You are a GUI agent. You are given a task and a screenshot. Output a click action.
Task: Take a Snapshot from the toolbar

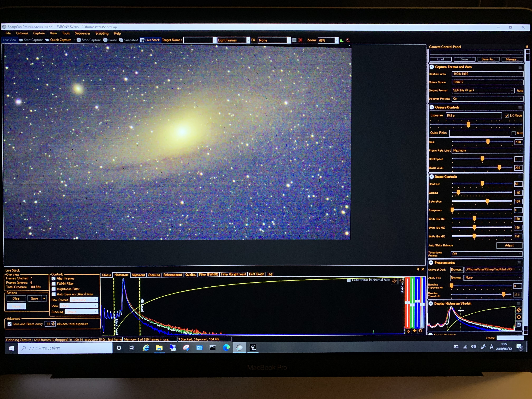click(128, 40)
